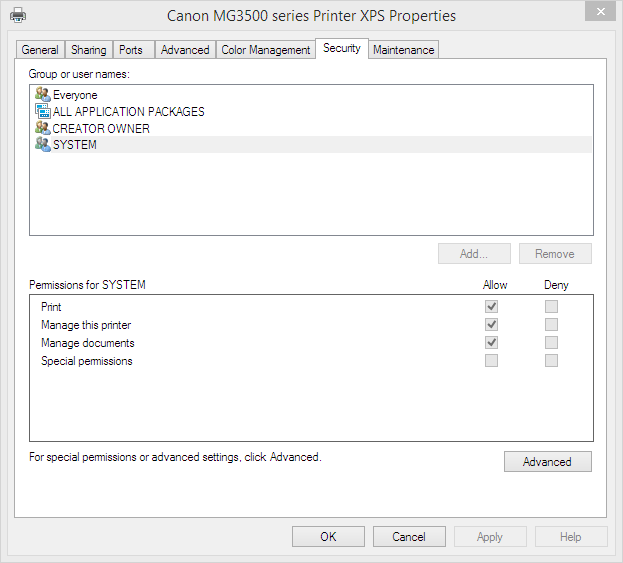Close the Printer Properties dialog
Image resolution: width=623 pixels, height=563 pixels.
point(597,12)
